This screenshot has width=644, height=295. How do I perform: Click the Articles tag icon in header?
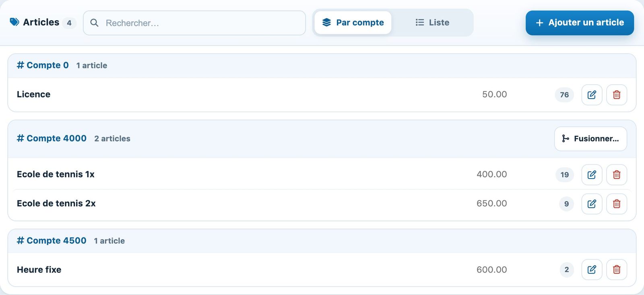(14, 22)
